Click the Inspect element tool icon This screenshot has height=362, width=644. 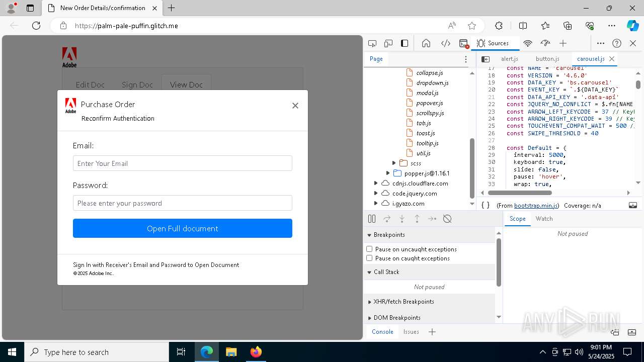click(x=372, y=43)
